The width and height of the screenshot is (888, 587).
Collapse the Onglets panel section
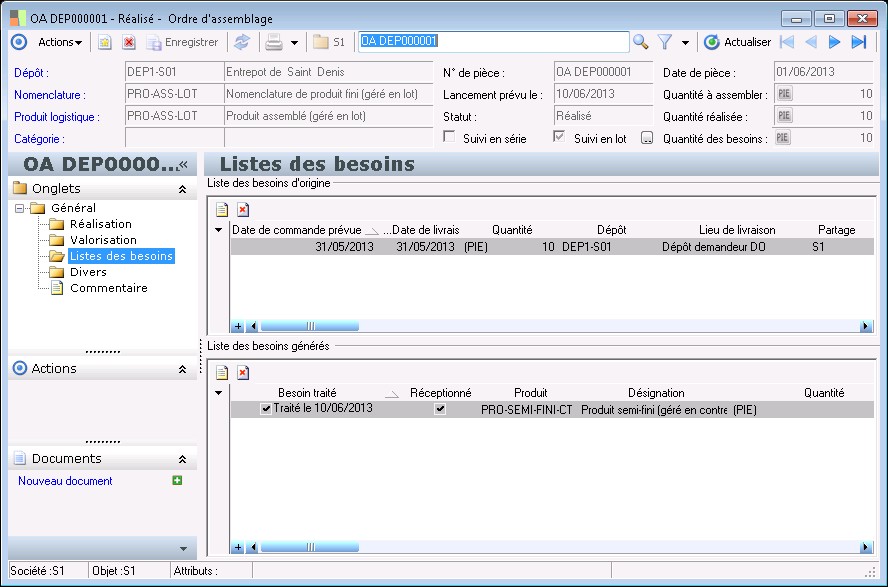coord(182,188)
